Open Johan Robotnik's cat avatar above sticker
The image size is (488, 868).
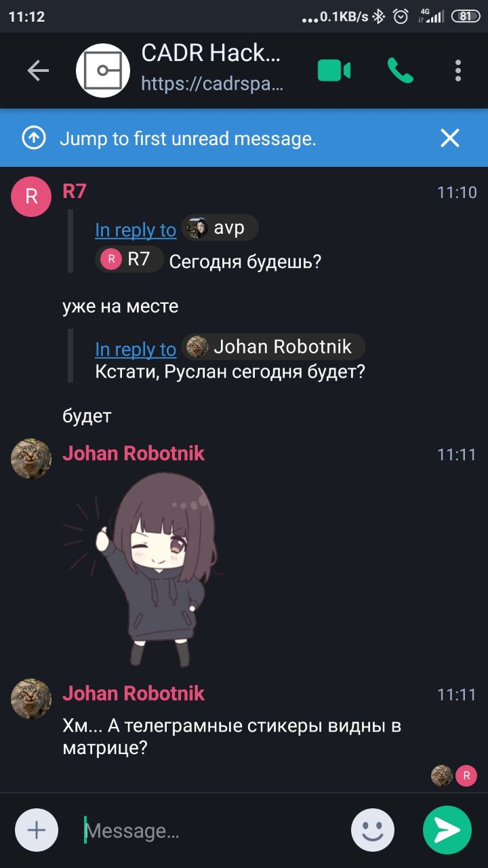[31, 459]
